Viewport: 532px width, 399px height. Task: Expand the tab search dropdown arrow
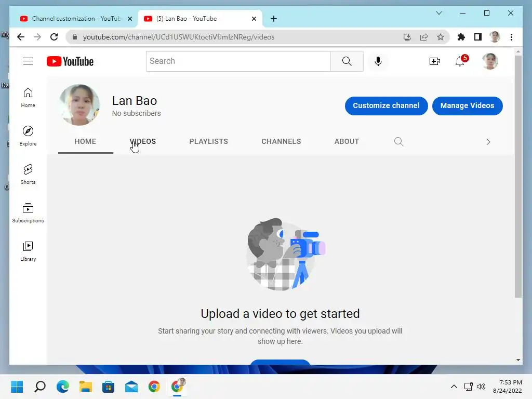tap(438, 13)
